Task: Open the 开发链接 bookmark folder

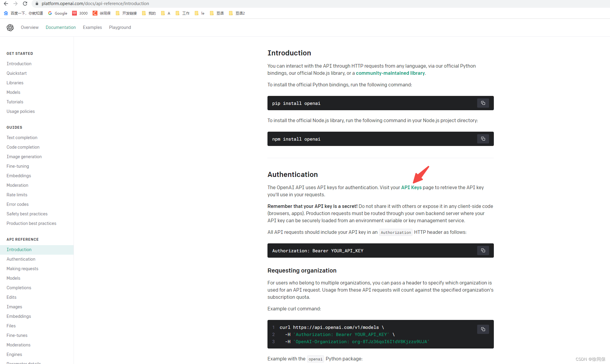Action: pos(126,13)
